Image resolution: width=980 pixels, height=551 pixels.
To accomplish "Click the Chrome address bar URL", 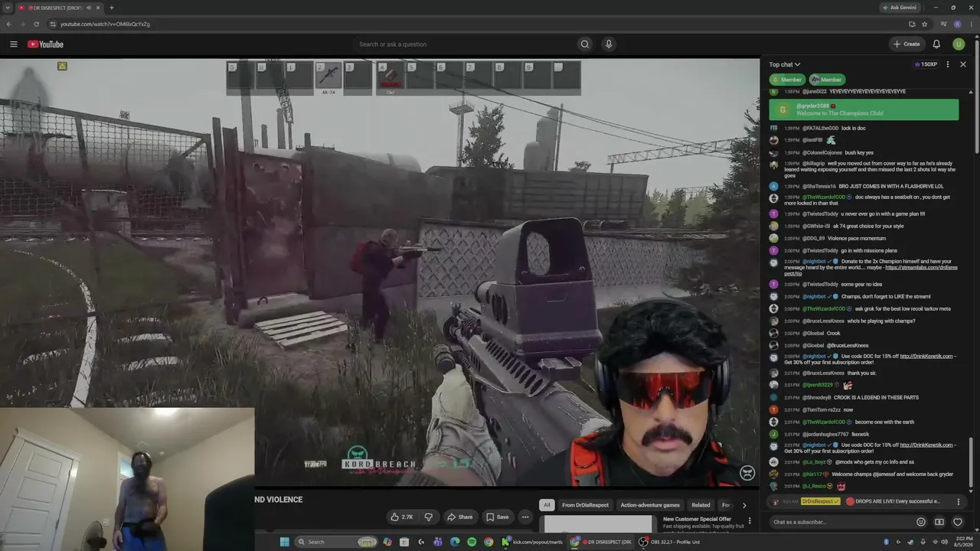I will point(105,24).
